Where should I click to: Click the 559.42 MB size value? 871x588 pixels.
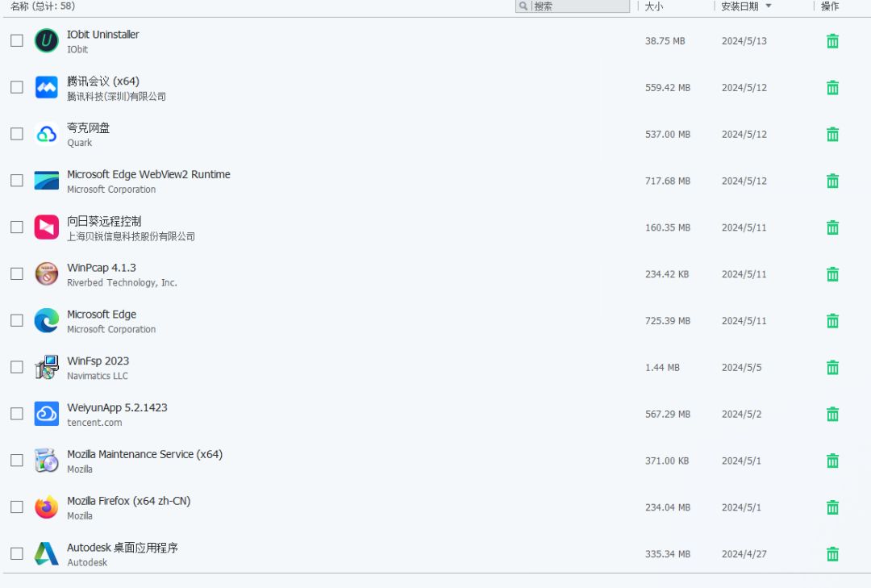click(x=667, y=88)
